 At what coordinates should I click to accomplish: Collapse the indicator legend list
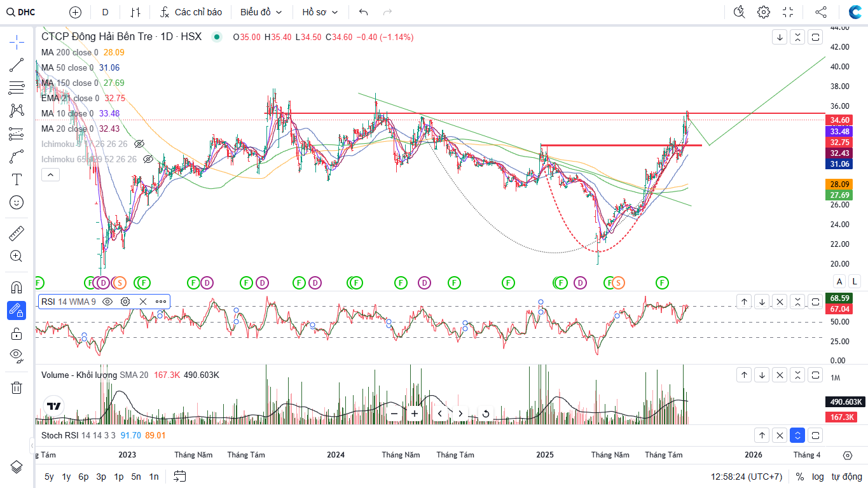(x=51, y=174)
